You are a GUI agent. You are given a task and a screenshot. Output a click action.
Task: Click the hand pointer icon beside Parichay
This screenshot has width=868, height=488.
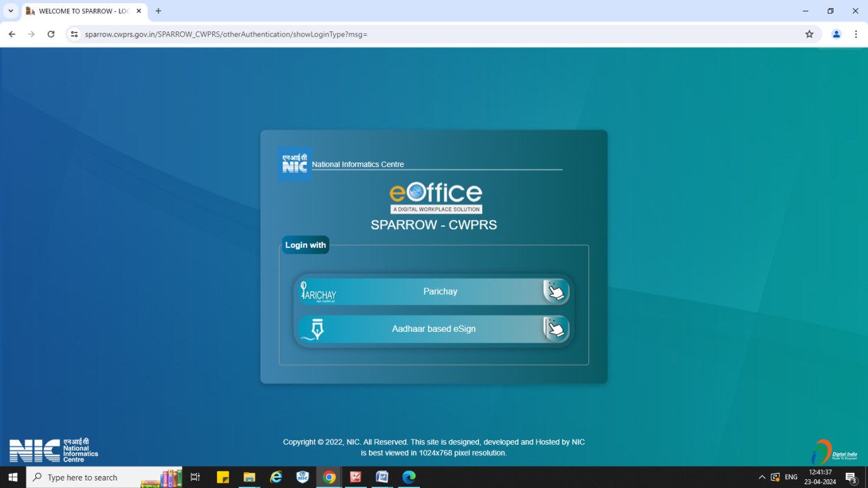tap(556, 292)
